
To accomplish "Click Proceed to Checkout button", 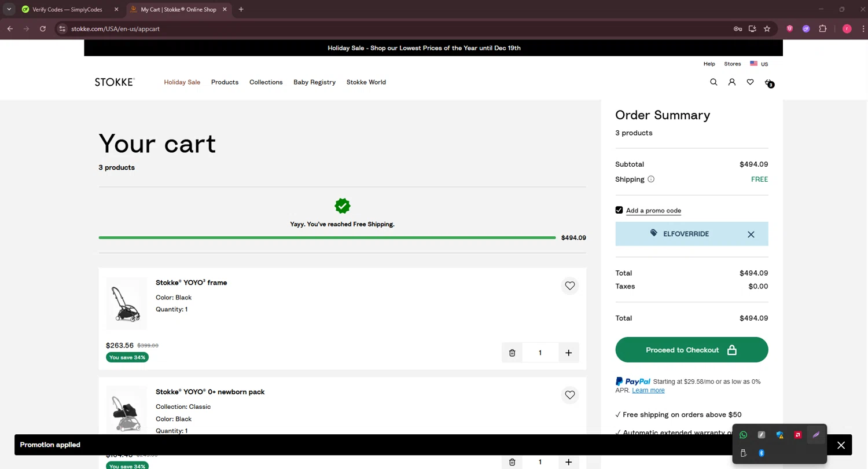I will tap(692, 350).
